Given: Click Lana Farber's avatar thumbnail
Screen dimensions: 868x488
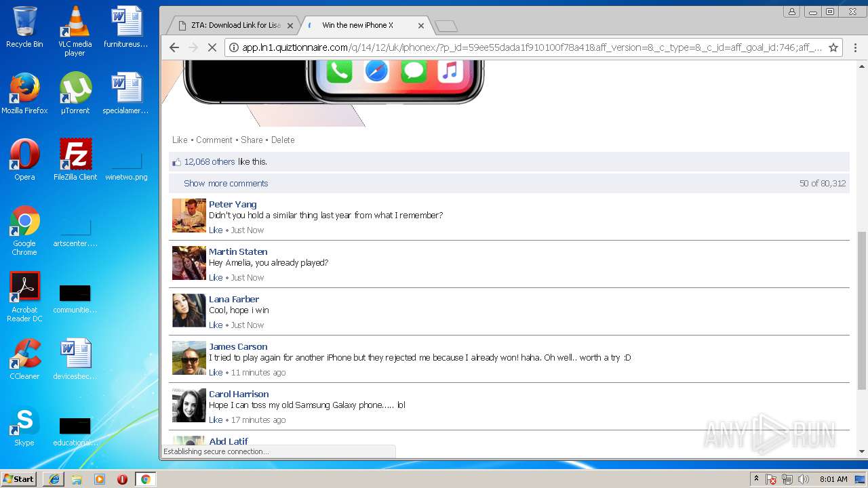Looking at the screenshot, I should pos(189,310).
